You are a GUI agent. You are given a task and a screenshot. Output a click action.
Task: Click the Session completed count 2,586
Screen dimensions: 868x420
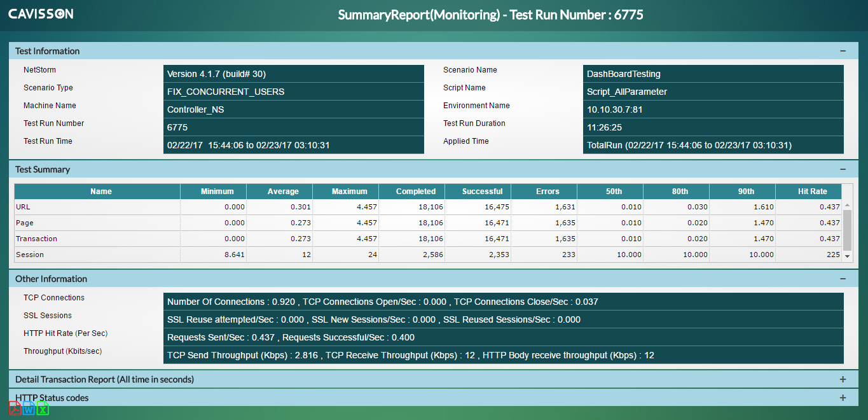(x=433, y=255)
